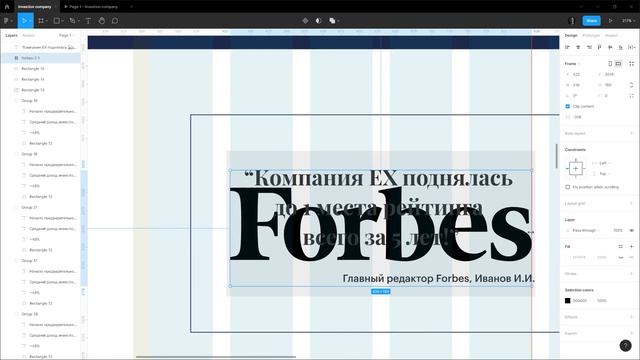Toggle the fill visibility icon

click(621, 257)
